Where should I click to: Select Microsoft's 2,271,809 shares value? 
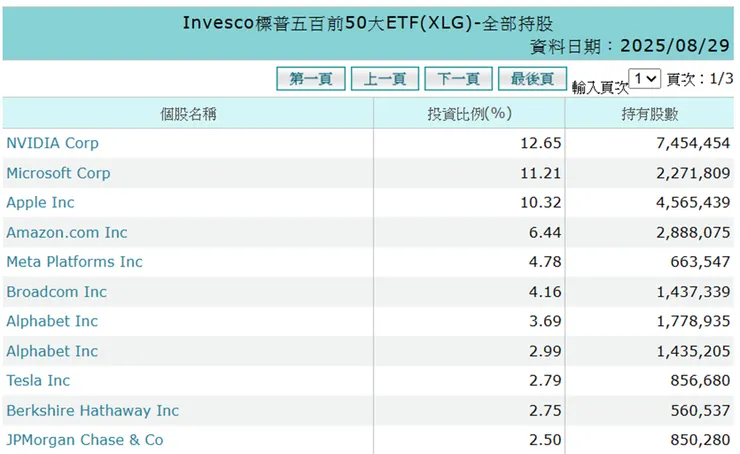point(693,173)
